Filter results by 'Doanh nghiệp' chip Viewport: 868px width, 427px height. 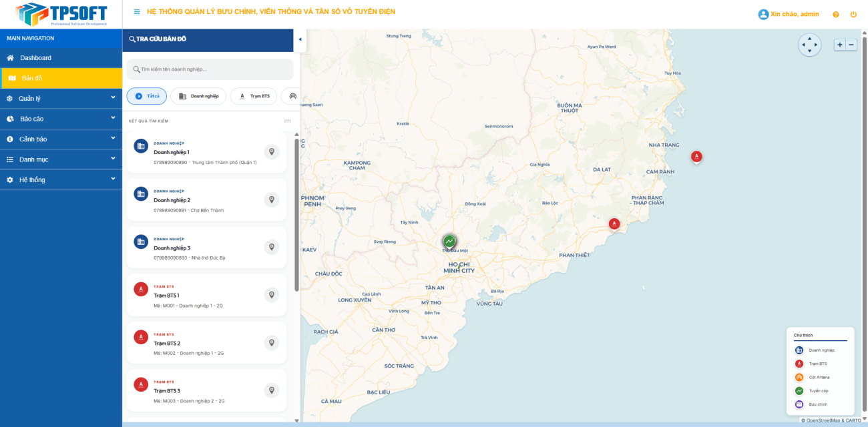pyautogui.click(x=198, y=96)
